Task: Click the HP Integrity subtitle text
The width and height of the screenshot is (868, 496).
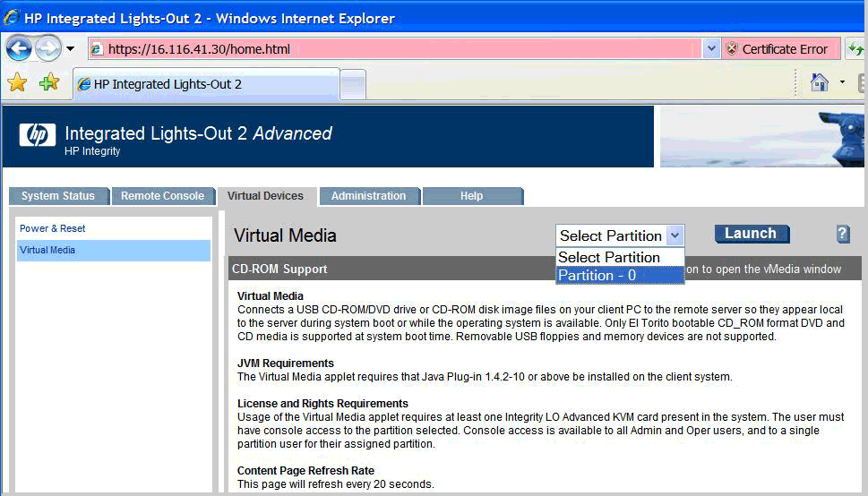Action: click(92, 151)
